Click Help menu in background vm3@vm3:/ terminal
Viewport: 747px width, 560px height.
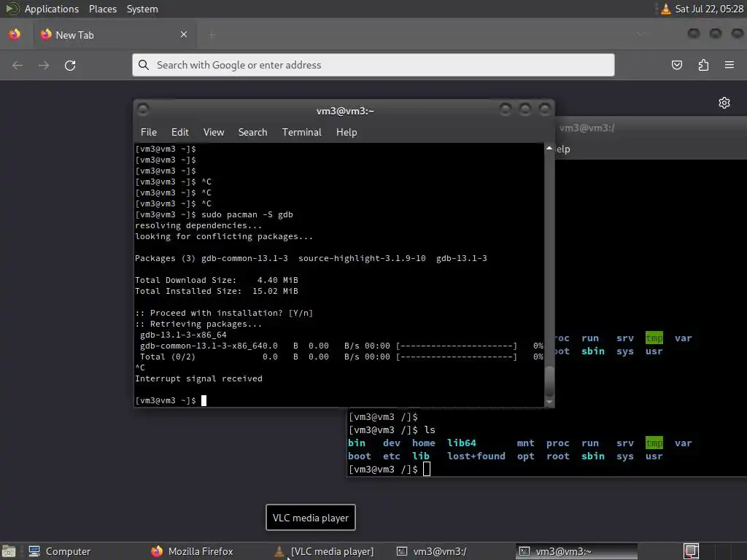pyautogui.click(x=562, y=149)
